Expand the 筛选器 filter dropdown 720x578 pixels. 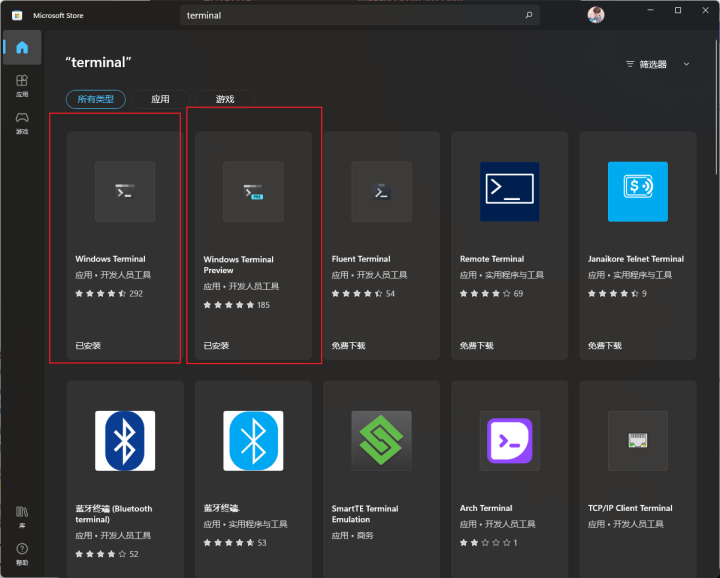647,64
